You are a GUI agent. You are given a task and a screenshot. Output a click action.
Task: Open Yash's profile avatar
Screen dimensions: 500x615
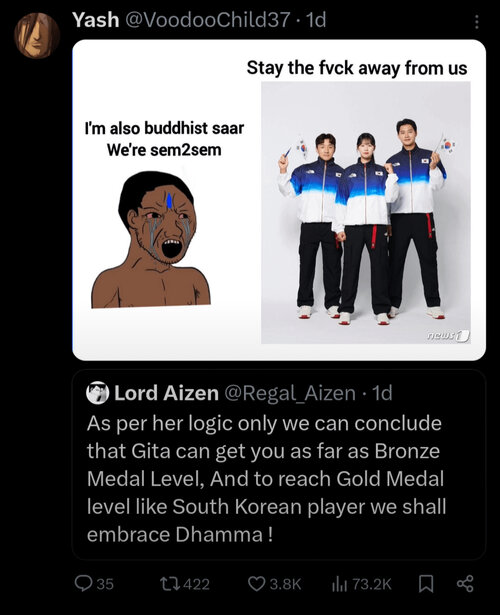tap(37, 36)
